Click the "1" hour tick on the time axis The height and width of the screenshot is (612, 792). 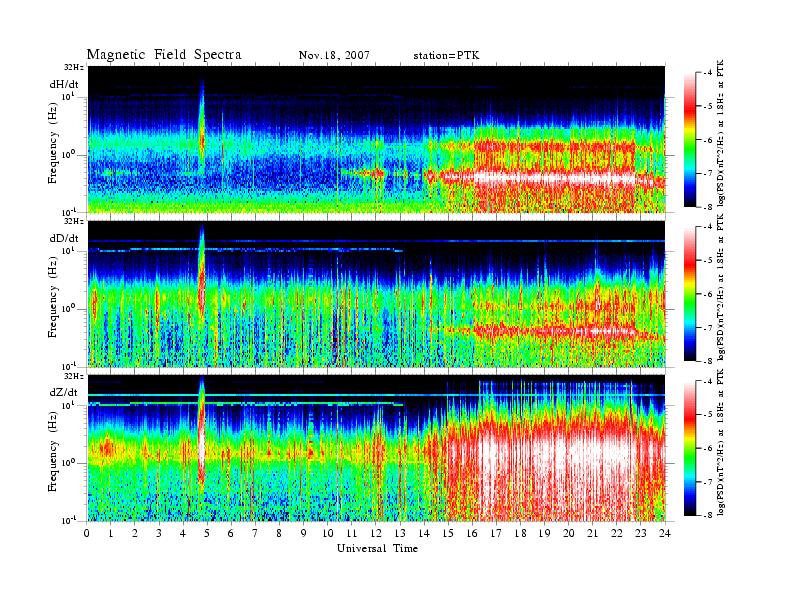[111, 533]
